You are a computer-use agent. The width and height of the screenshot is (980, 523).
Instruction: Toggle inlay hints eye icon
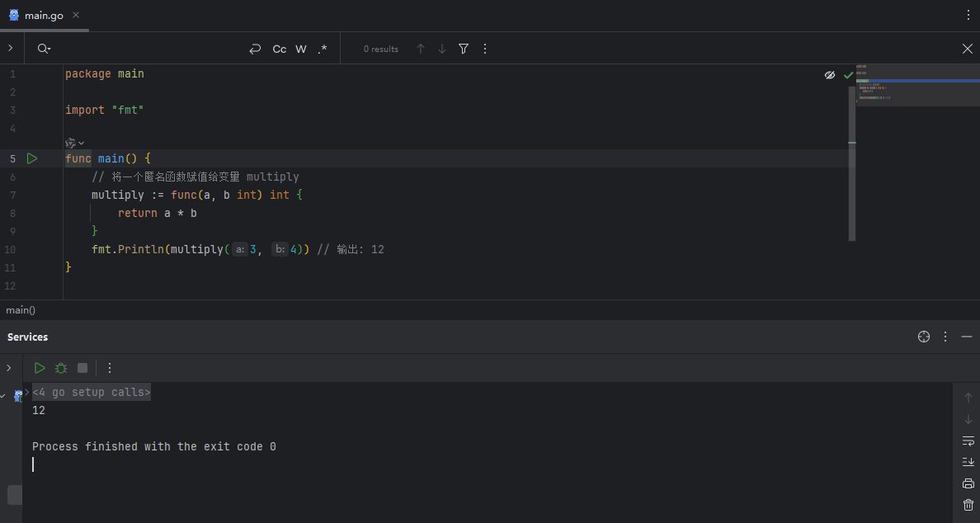[830, 75]
